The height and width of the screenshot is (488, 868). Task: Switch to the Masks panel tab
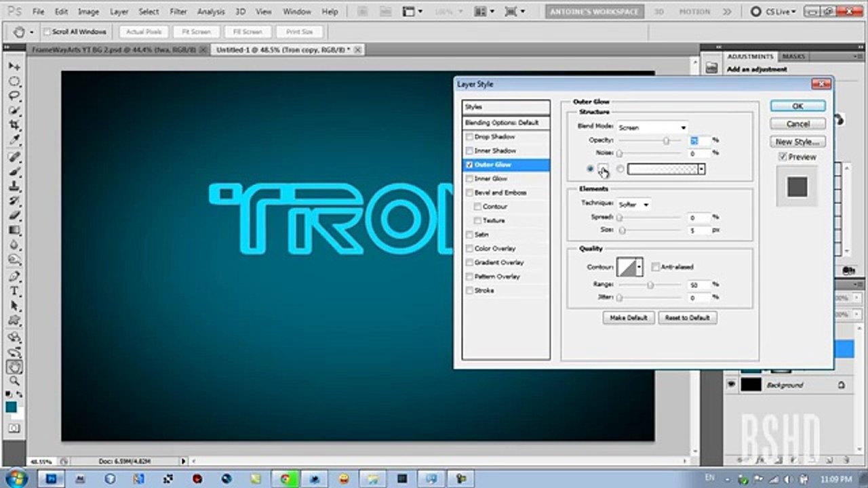[793, 56]
